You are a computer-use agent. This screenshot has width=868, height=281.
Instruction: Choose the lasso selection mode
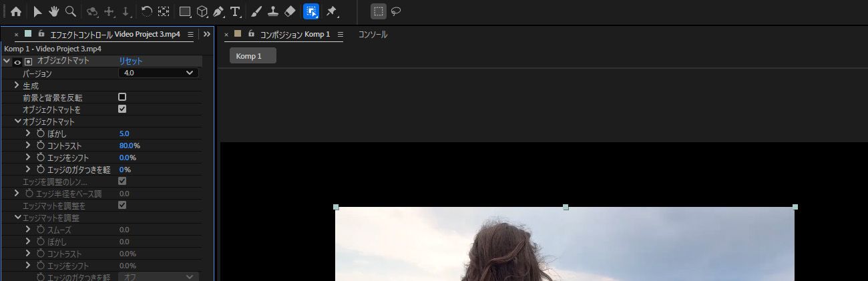pos(396,11)
